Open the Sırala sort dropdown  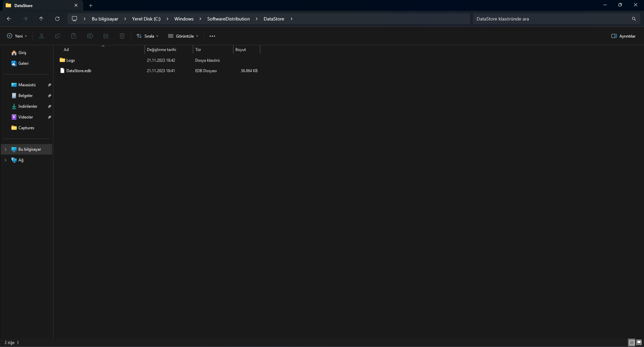pyautogui.click(x=148, y=36)
